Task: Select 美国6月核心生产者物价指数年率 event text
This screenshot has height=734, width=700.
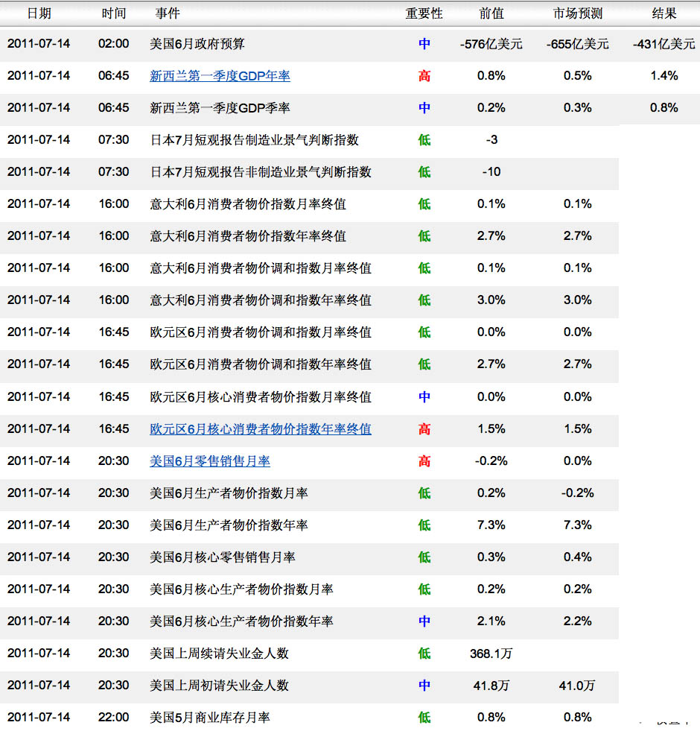Action: coord(241,621)
